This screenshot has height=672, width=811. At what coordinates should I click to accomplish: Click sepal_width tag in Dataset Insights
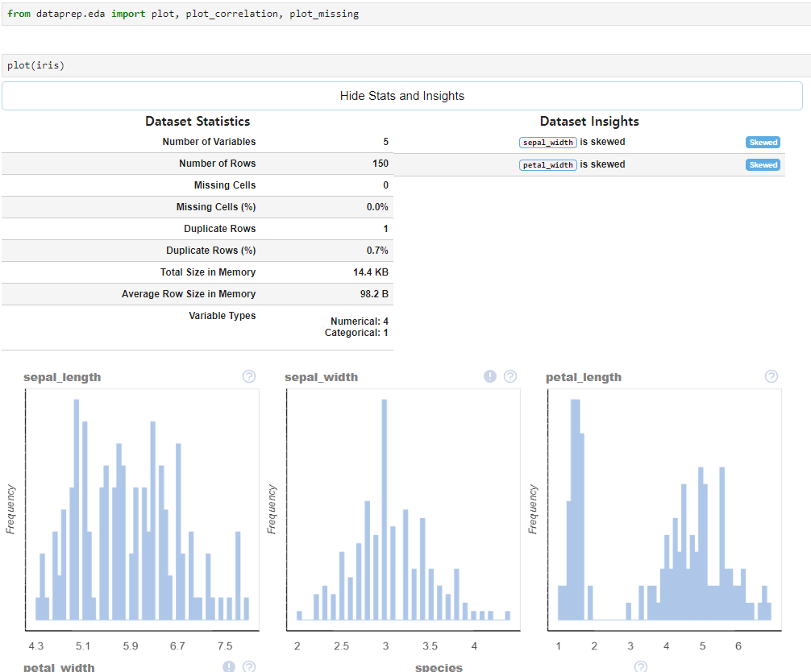coord(547,143)
